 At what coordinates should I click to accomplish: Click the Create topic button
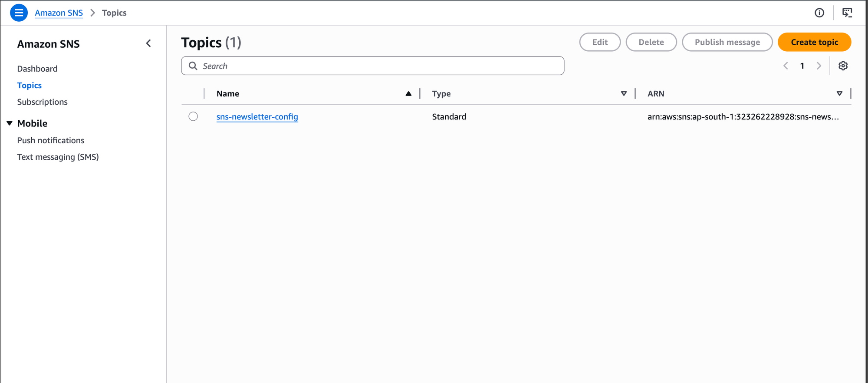(814, 42)
